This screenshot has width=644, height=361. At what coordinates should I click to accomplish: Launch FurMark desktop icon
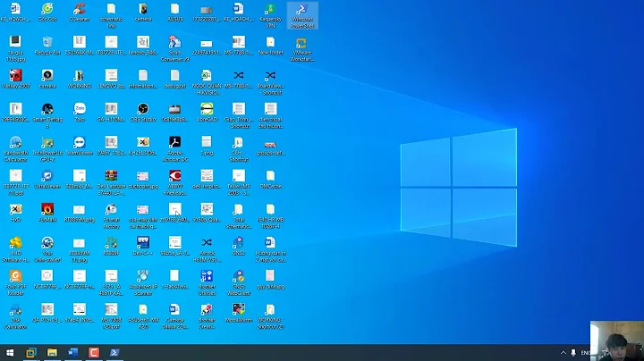(x=47, y=213)
